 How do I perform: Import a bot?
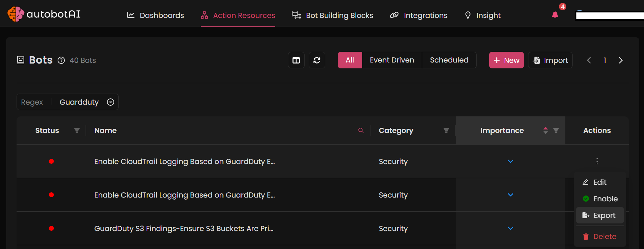pyautogui.click(x=550, y=60)
